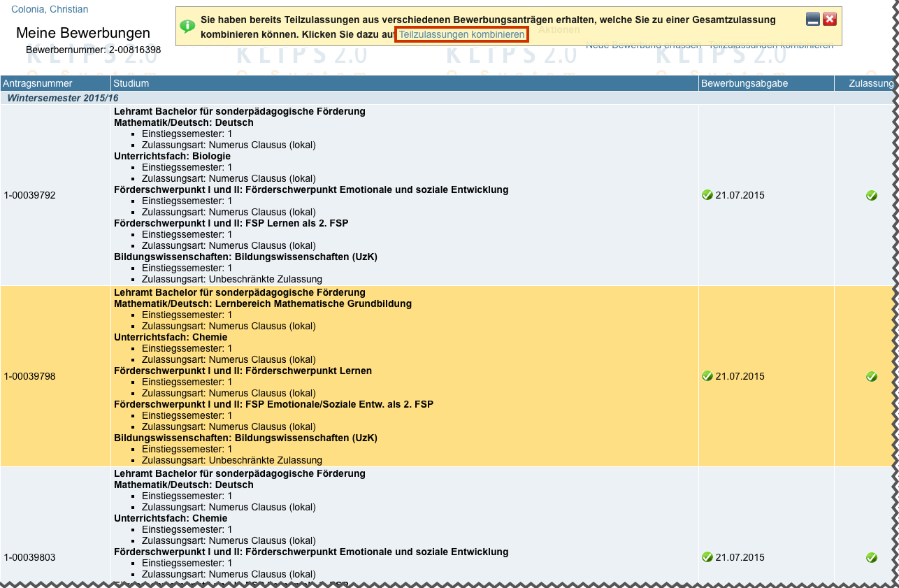The image size is (899, 588).
Task: Click the Zulassung column header
Action: 865,83
